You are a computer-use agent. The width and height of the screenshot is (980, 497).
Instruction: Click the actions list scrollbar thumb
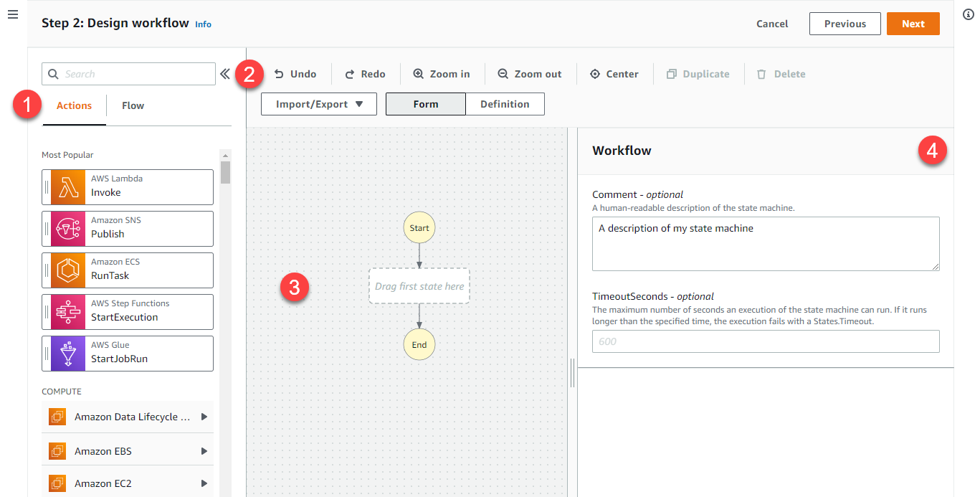point(225,173)
